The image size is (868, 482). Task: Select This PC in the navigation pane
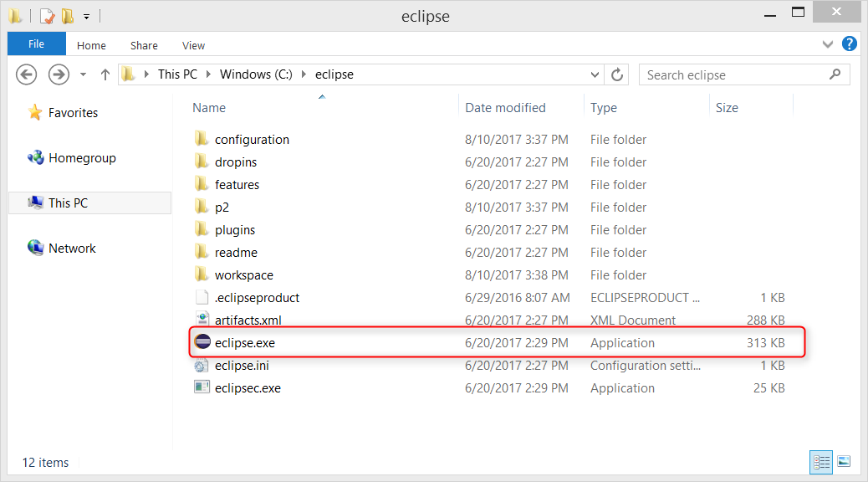pos(89,203)
